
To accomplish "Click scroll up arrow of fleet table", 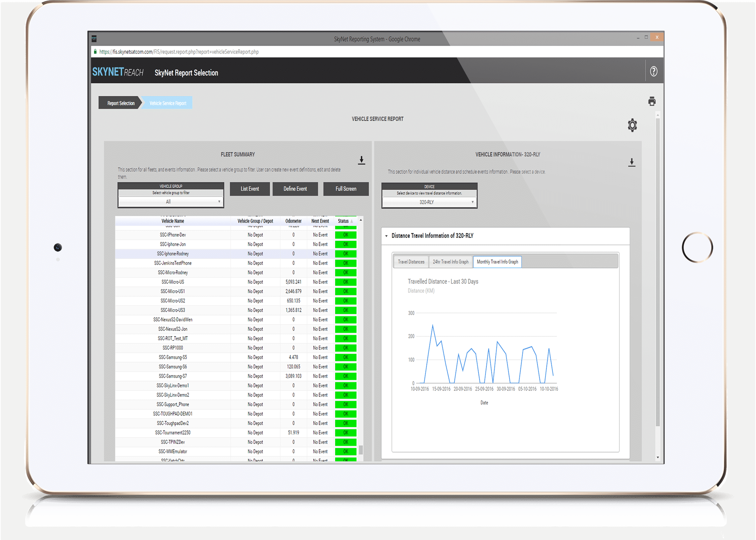I will (x=361, y=220).
